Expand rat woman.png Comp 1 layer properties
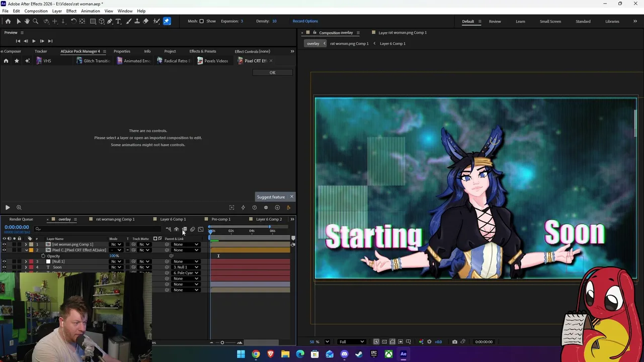This screenshot has width=644, height=362. [x=26, y=244]
